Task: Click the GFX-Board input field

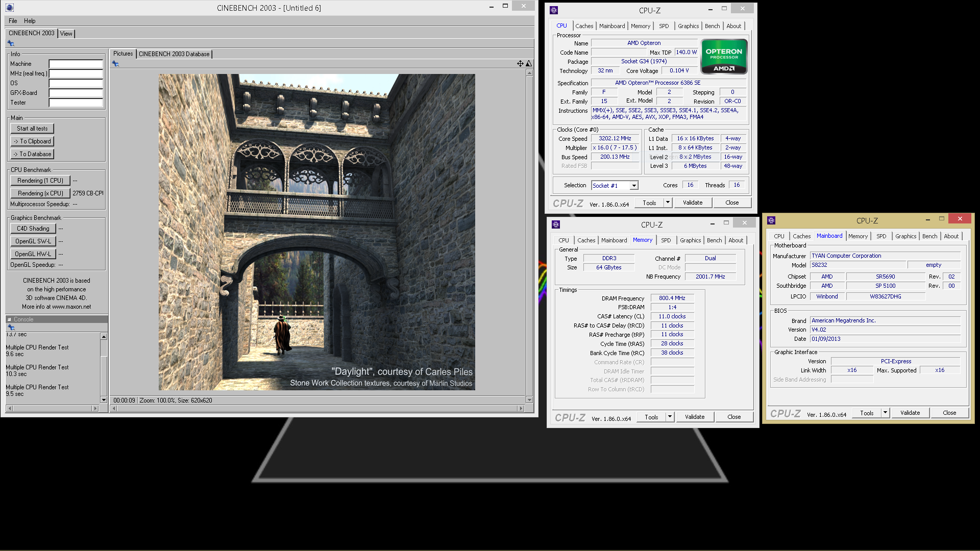Action: (x=76, y=93)
